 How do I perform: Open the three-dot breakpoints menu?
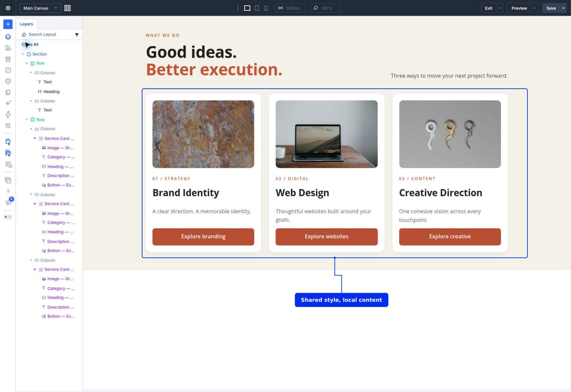[x=238, y=8]
